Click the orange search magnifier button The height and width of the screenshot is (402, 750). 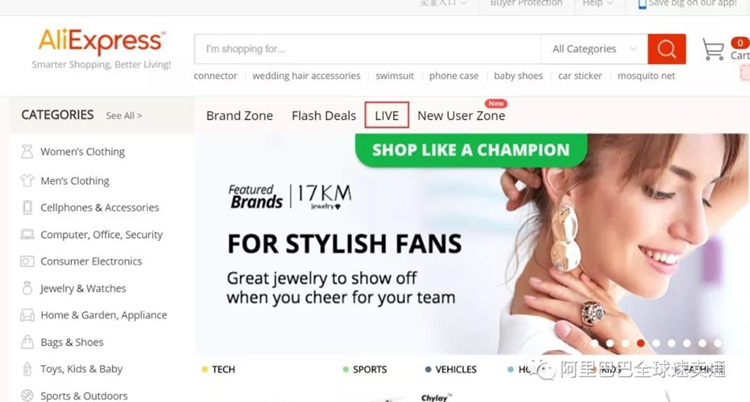coord(666,49)
